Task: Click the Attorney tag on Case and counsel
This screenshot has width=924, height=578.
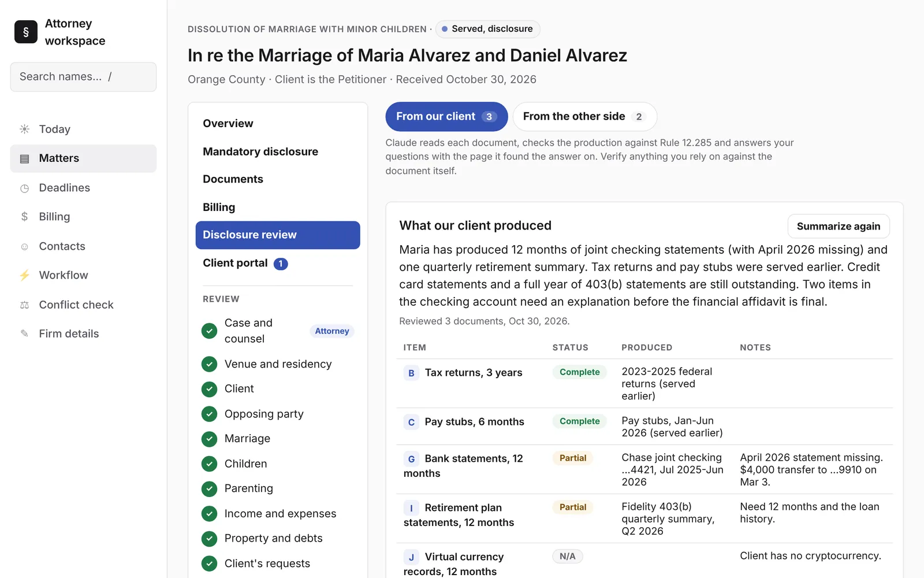Action: 332,331
